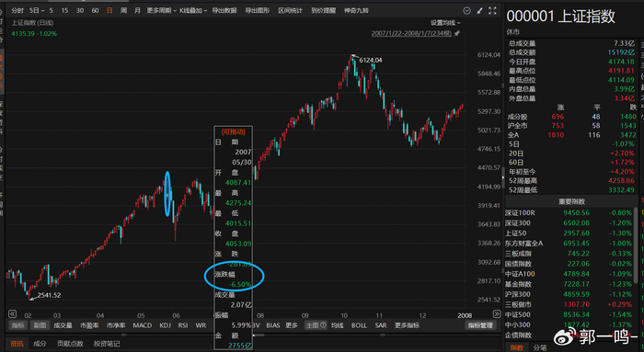This screenshot has height=352, width=644.
Task: Jump to earlier data with left double-arrow
Action: tap(12, 314)
